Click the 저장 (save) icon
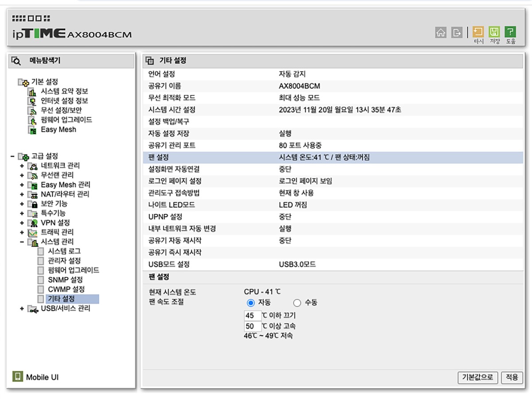Viewport: 532px width, 399px height. pos(494,32)
